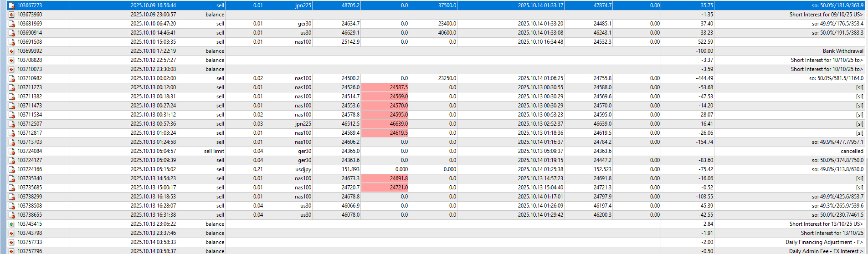Select the trade icon beside 103738508
The image size is (868, 254).
coord(11,206)
